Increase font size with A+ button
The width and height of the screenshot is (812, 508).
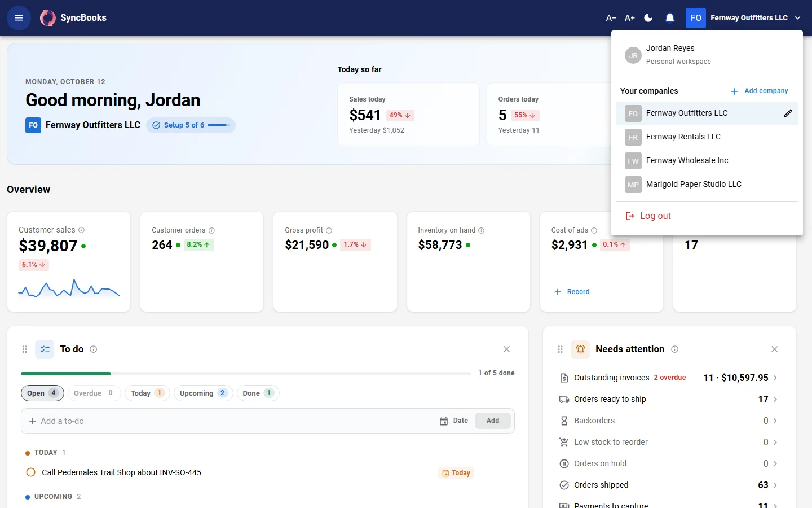(630, 18)
